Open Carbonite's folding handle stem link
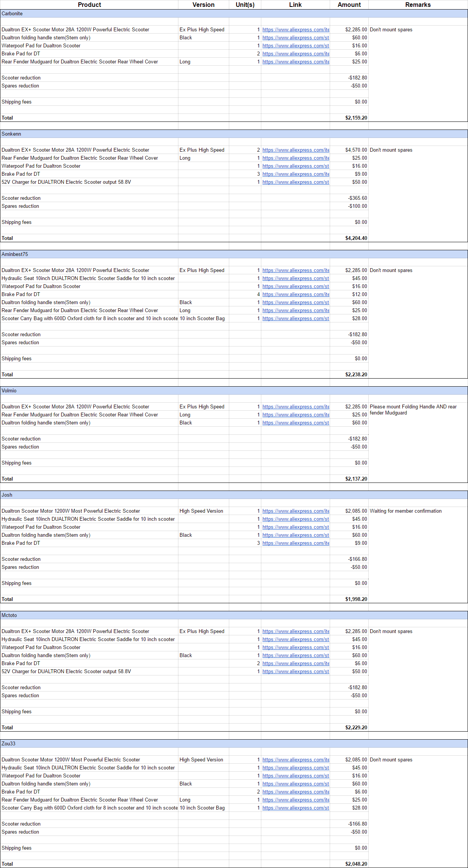Viewport: 468px width, 868px height. tap(296, 38)
